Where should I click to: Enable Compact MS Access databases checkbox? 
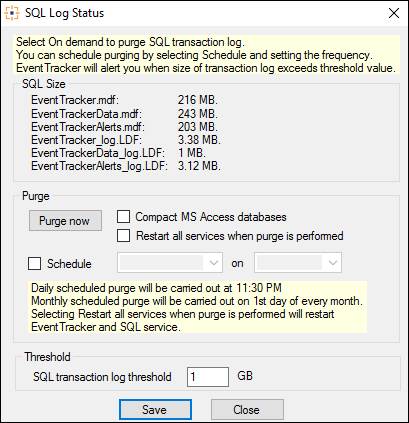tap(123, 217)
